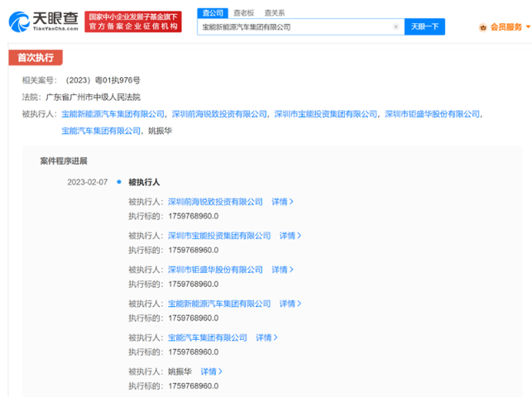Switch to the 查老板 tab

(244, 13)
